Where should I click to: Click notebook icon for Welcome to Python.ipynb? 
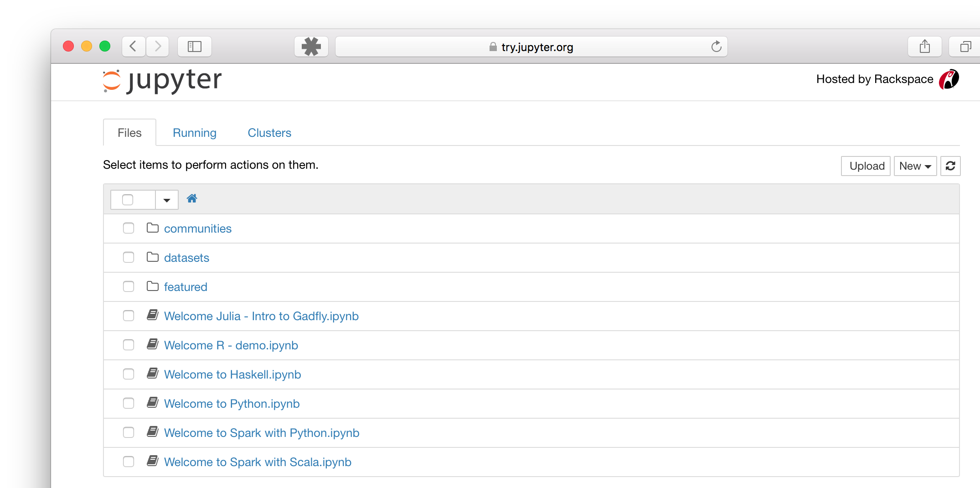[153, 403]
